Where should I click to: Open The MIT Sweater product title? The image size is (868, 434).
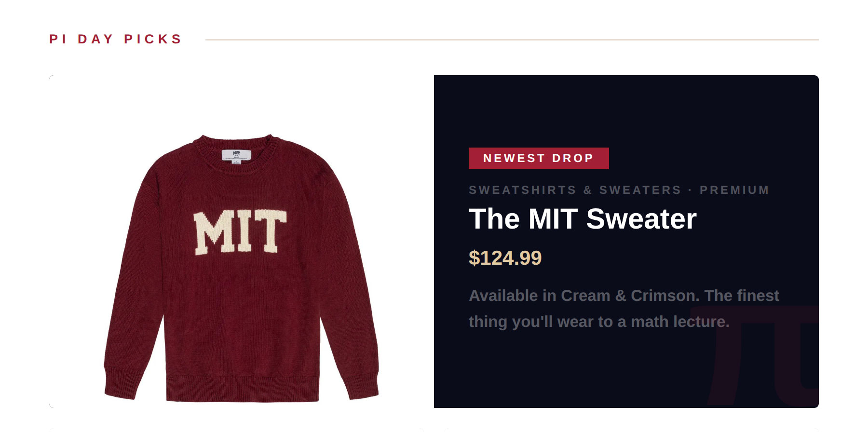(583, 219)
